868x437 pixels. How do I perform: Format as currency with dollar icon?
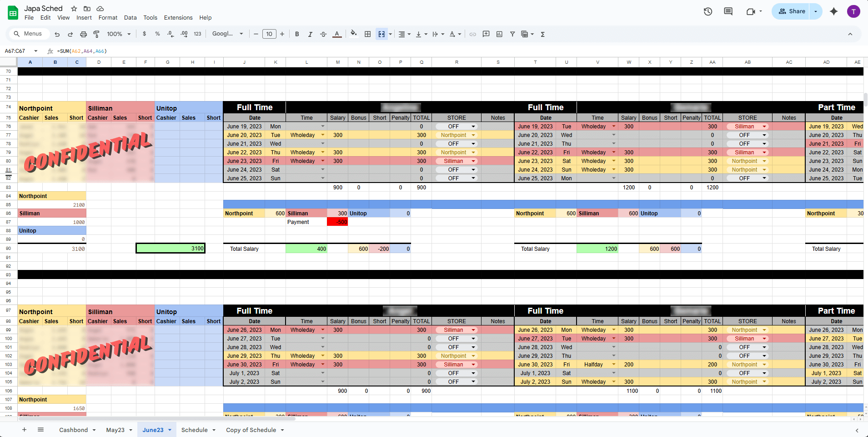pos(145,34)
